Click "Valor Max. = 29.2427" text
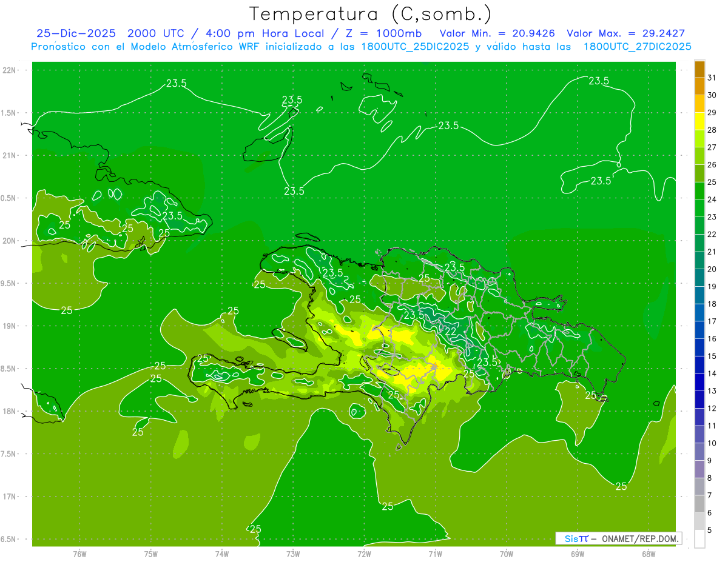Image resolution: width=728 pixels, height=562 pixels. point(626,33)
